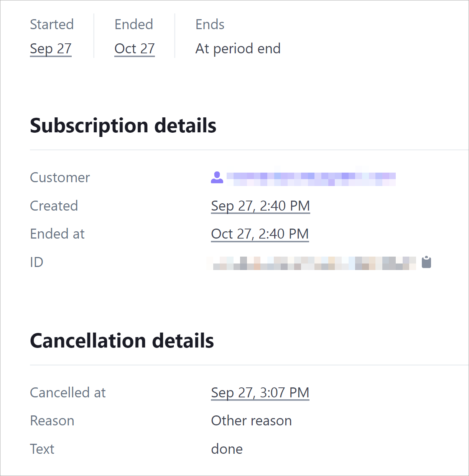Click the "Ended at" field label

(58, 234)
